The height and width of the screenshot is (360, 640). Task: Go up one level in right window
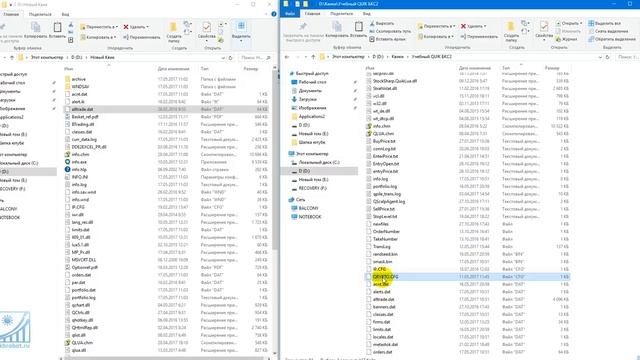click(x=313, y=57)
